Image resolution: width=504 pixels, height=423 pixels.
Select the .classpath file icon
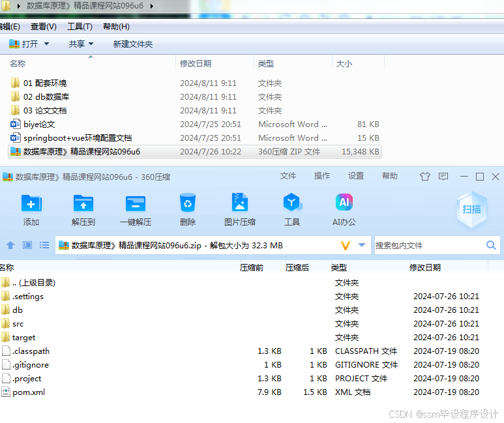pyautogui.click(x=6, y=351)
